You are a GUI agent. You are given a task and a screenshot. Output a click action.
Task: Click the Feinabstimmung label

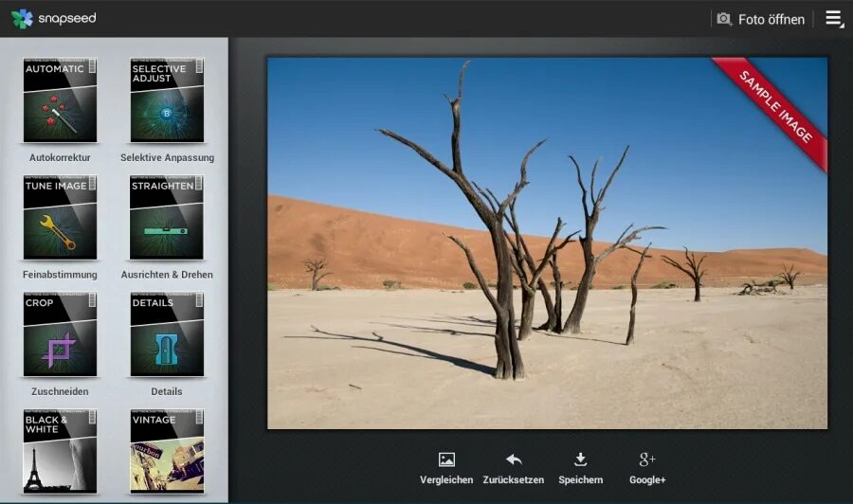click(60, 275)
